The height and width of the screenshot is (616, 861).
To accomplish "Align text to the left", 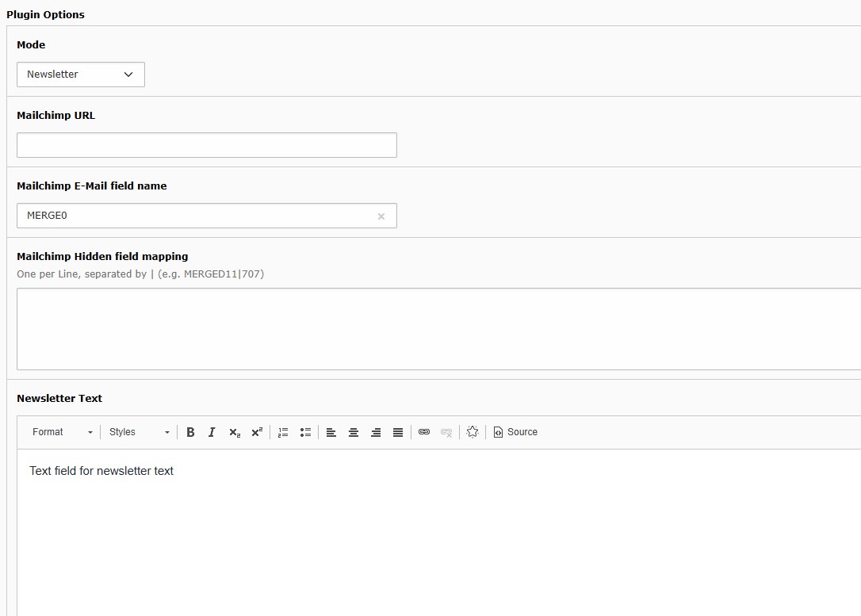I will coord(331,432).
